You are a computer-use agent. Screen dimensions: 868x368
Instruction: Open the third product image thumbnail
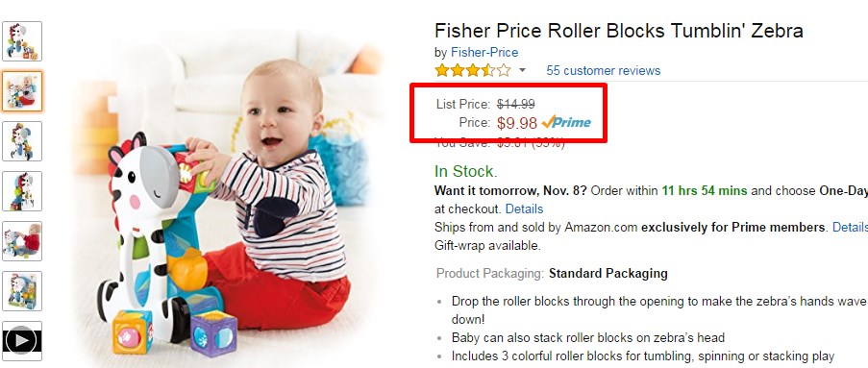22,141
